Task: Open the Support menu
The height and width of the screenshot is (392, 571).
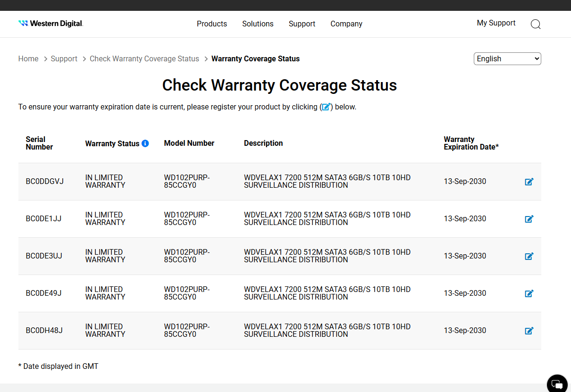Action: (302, 24)
